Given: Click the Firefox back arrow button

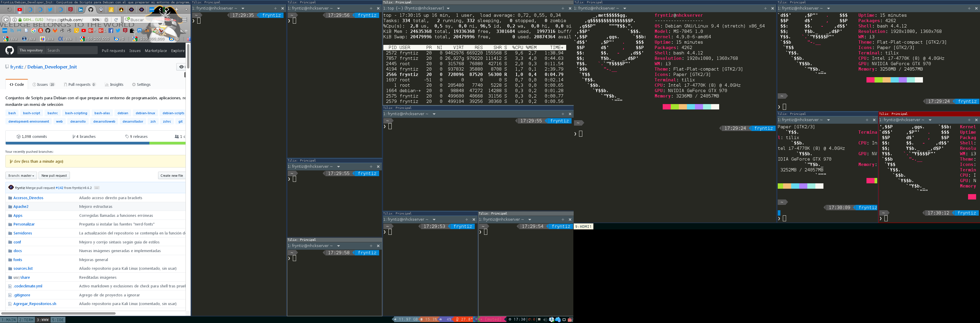Looking at the screenshot, I should point(6,19).
